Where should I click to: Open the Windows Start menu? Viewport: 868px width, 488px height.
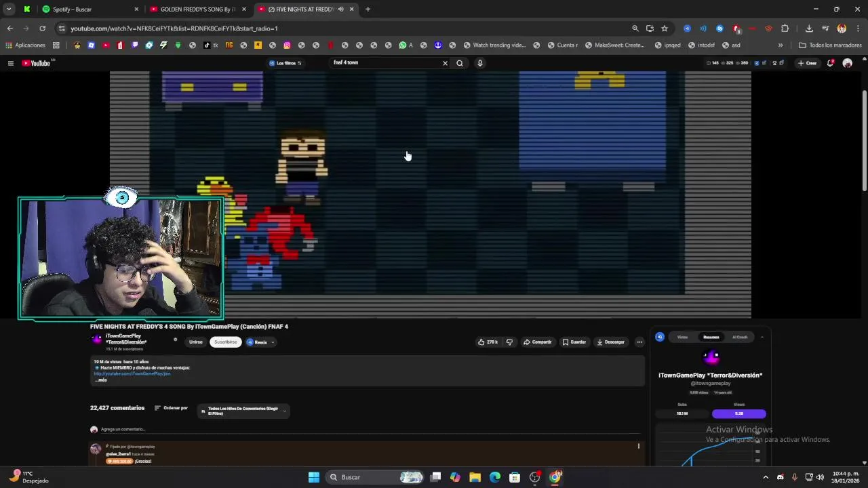pyautogui.click(x=314, y=477)
